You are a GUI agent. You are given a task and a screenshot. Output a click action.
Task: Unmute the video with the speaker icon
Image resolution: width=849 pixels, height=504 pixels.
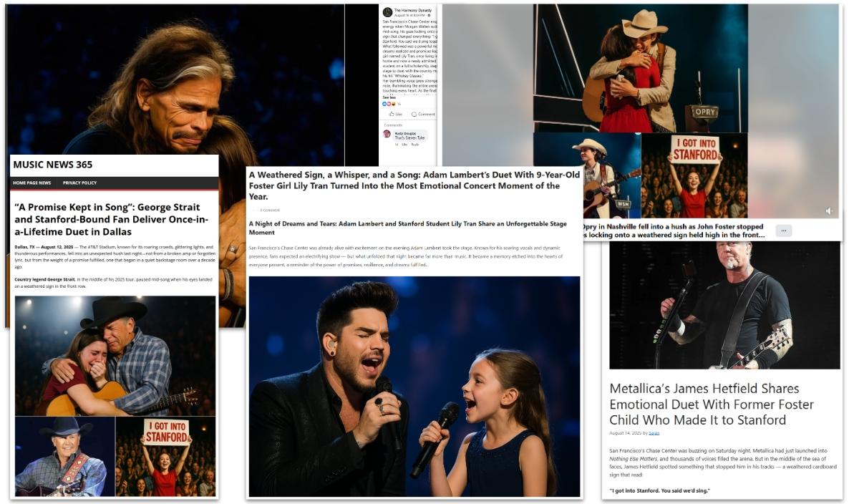point(829,210)
